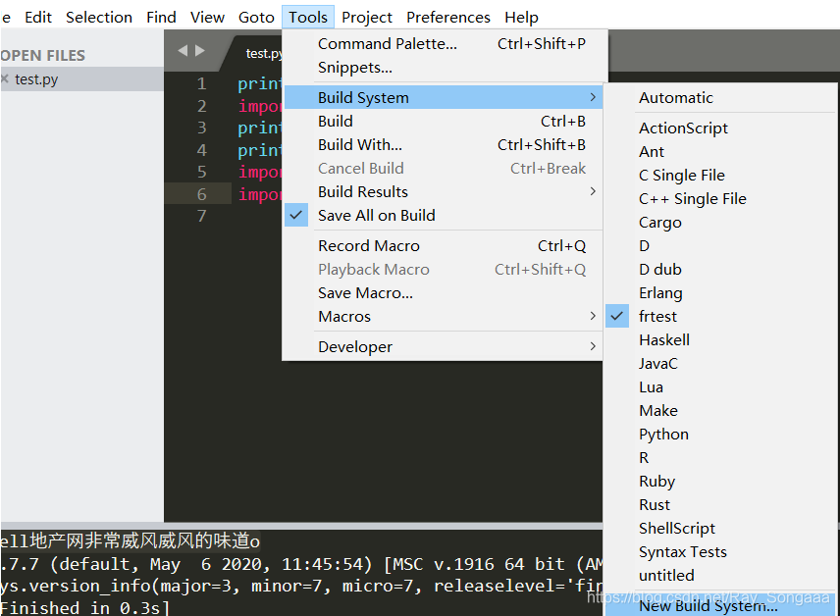Viewport: 840px width, 616px height.
Task: Select Ruby build system
Action: [720, 482]
